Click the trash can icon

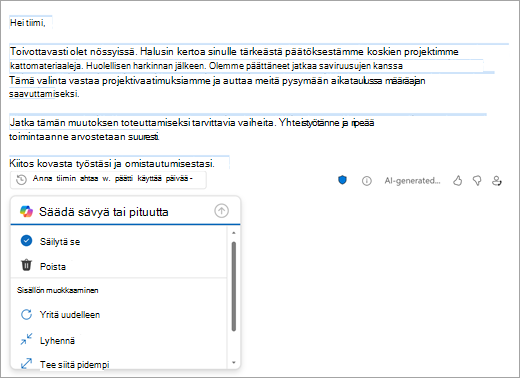26,265
